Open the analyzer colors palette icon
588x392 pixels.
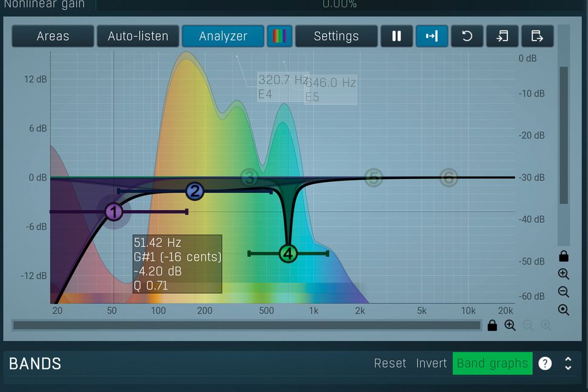tap(279, 36)
